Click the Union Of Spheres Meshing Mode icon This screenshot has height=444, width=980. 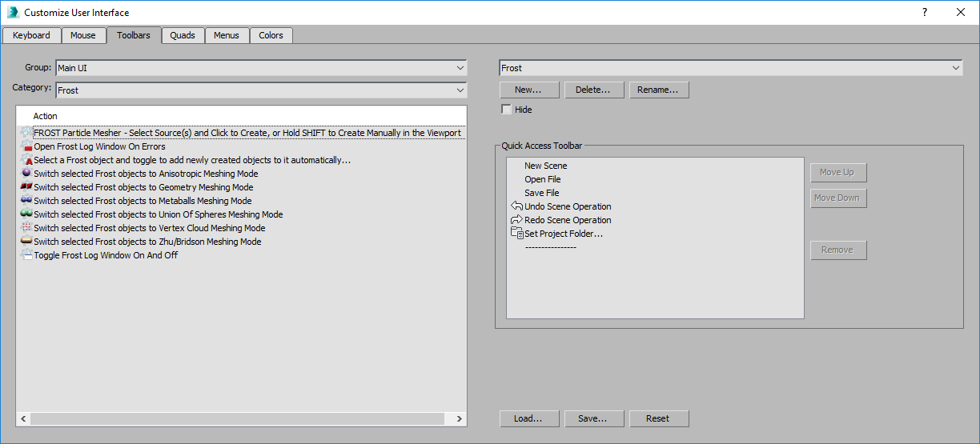pos(26,214)
